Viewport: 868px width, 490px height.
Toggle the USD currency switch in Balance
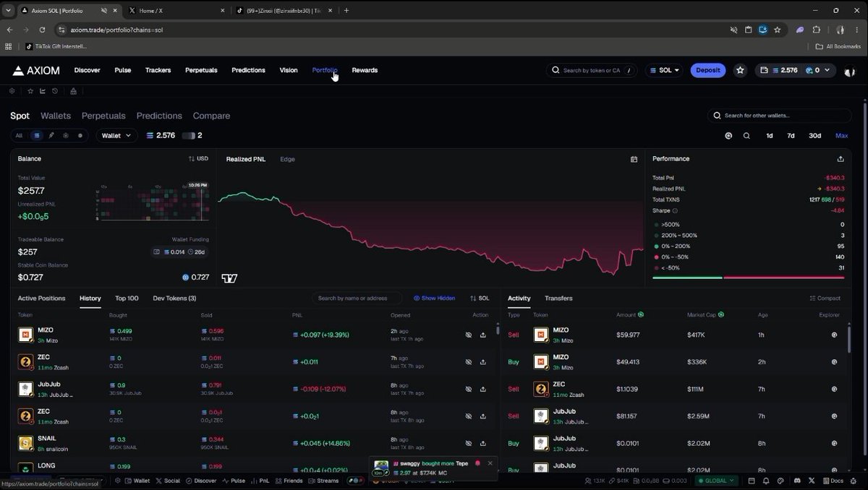[x=198, y=159]
